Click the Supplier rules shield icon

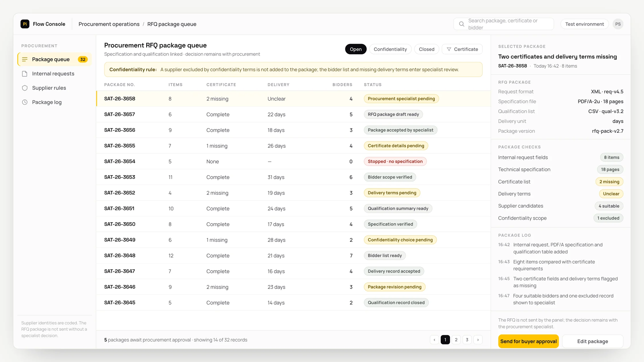25,88
